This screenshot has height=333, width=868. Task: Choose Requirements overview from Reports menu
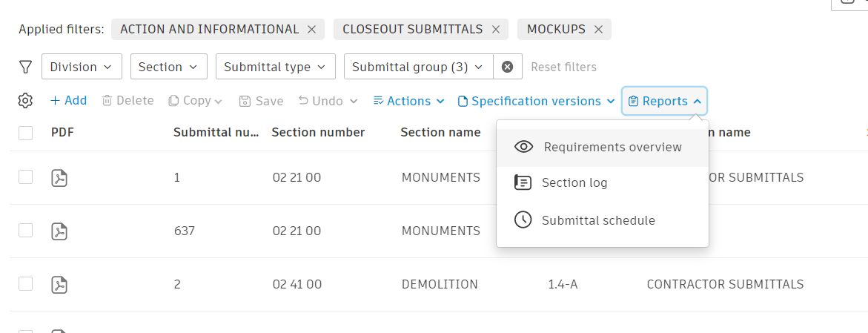pyautogui.click(x=612, y=147)
